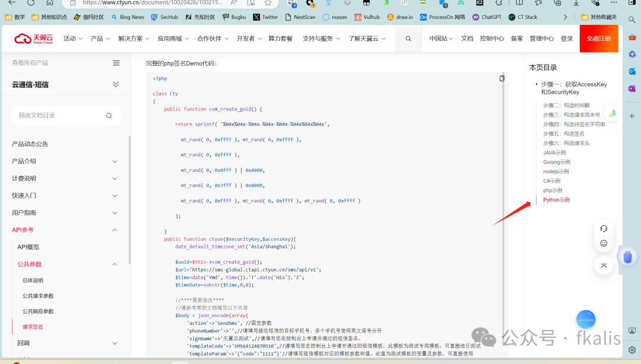Viewport: 641px width, 364px height.
Task: Click the browser address bar URL
Action: tap(153, 2)
